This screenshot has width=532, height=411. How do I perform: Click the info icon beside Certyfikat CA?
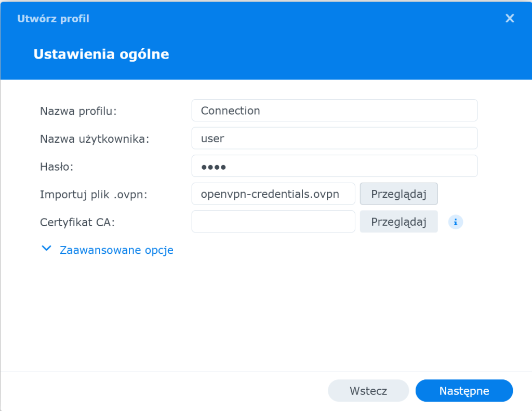coord(456,222)
